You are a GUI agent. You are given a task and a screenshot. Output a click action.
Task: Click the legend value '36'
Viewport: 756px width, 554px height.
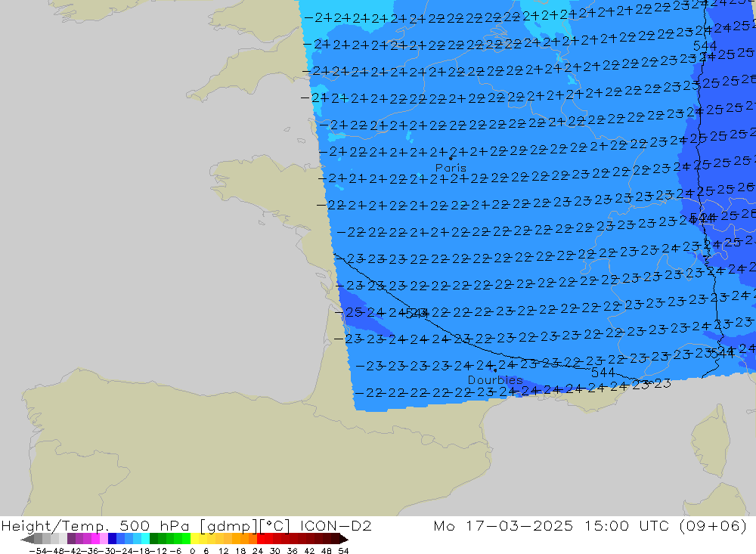292,551
